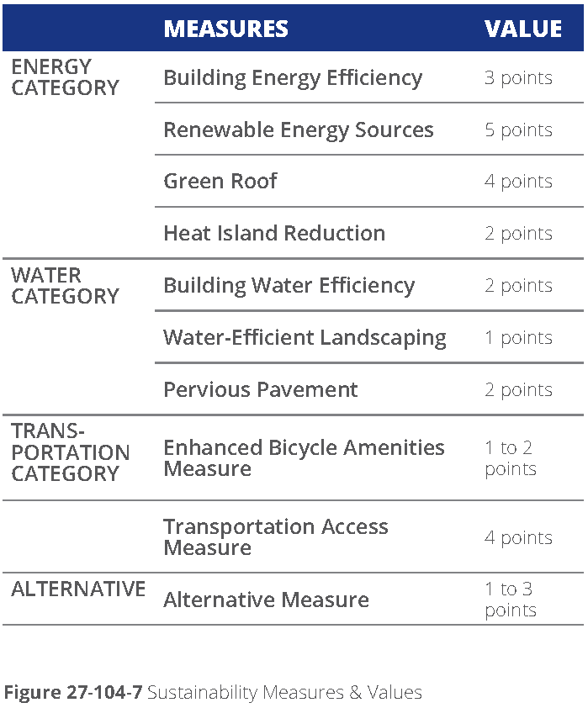
Task: Click the TRANSPORTATION CATEGORY label
Action: coord(70,452)
